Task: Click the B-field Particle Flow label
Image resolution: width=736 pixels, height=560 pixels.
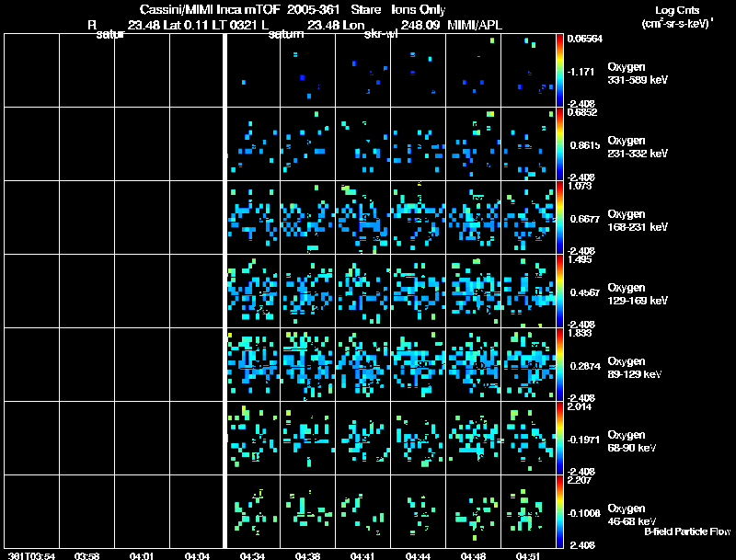Action: 687,531
